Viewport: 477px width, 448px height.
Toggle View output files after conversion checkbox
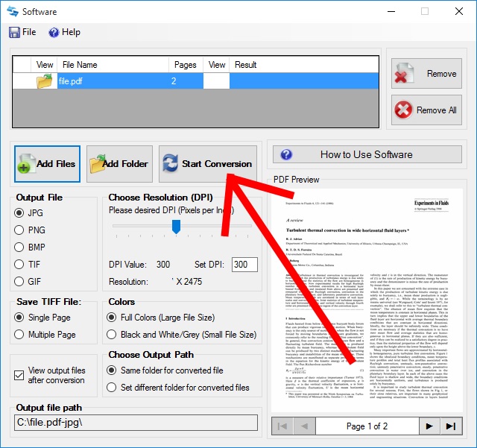tap(19, 375)
